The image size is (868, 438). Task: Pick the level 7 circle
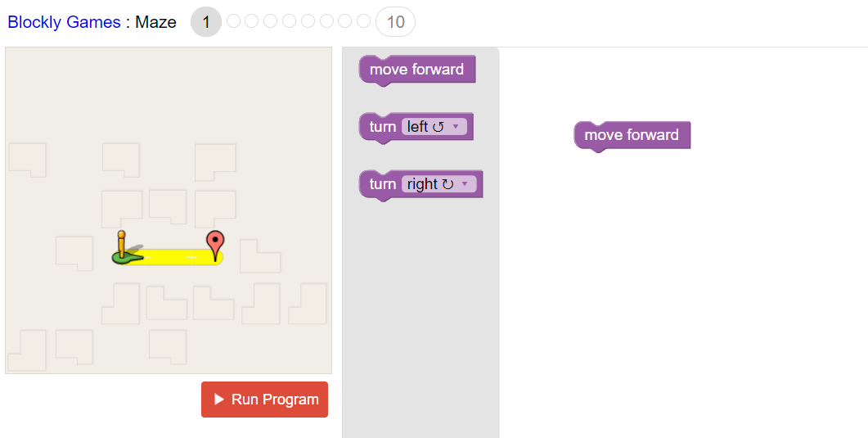click(326, 21)
